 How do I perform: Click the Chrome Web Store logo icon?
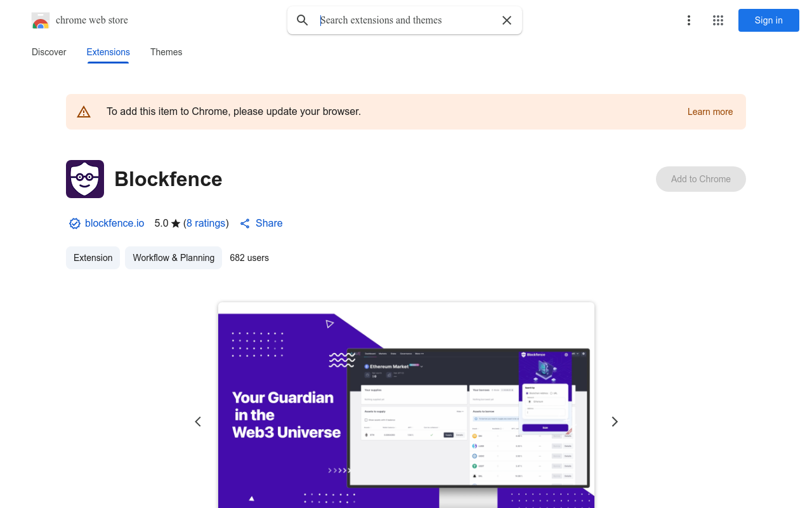[x=41, y=20]
